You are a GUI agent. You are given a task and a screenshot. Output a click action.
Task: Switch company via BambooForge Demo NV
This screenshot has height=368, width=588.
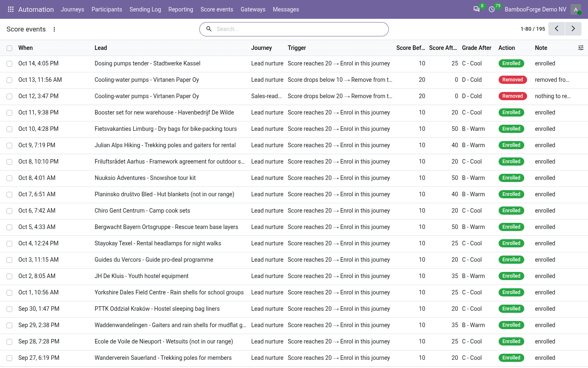[535, 9]
